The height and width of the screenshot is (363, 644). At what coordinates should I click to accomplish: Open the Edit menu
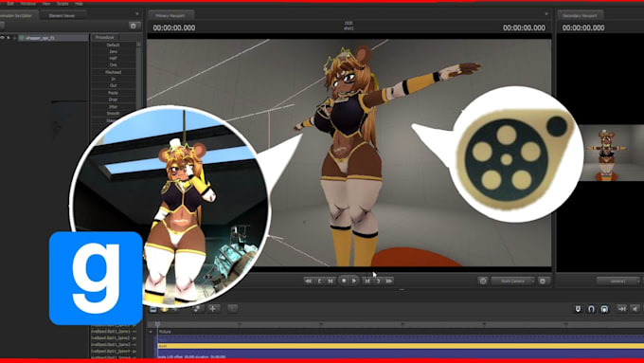10,4
